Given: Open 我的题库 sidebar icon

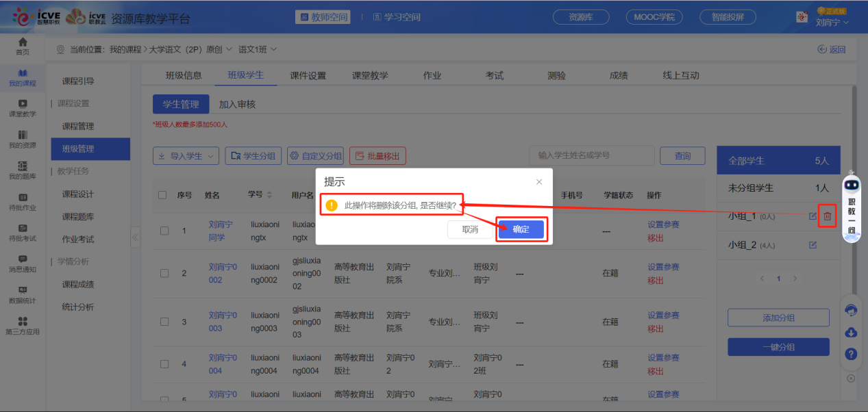Looking at the screenshot, I should [x=23, y=170].
